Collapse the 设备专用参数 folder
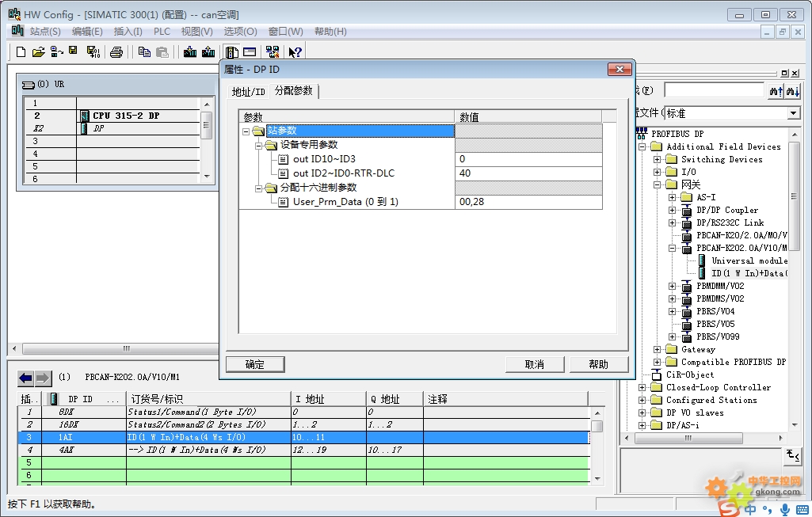 click(x=258, y=146)
